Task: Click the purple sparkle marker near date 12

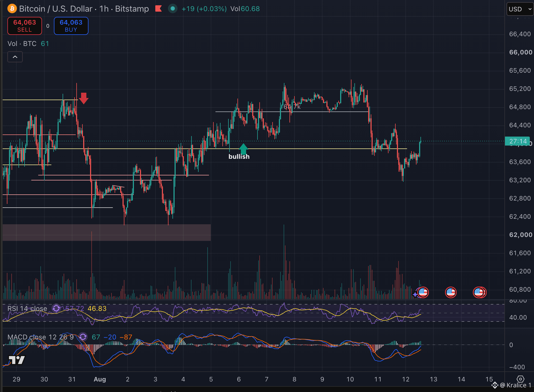Action: point(415,294)
